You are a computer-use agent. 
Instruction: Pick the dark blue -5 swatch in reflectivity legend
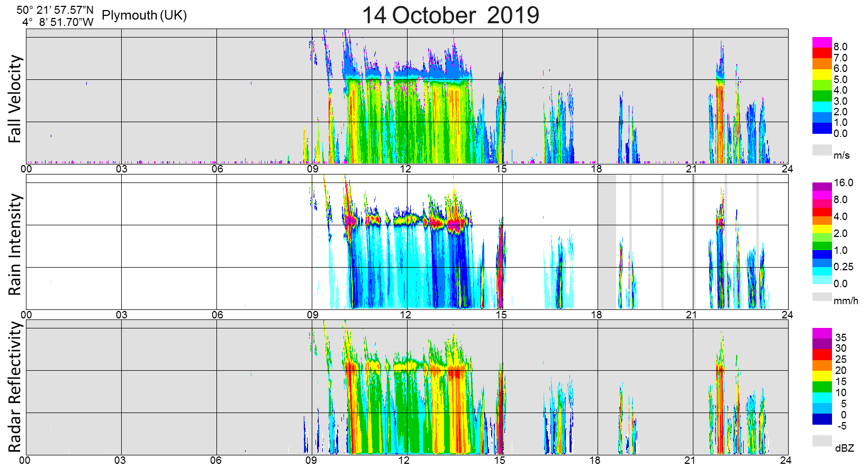[x=822, y=419]
